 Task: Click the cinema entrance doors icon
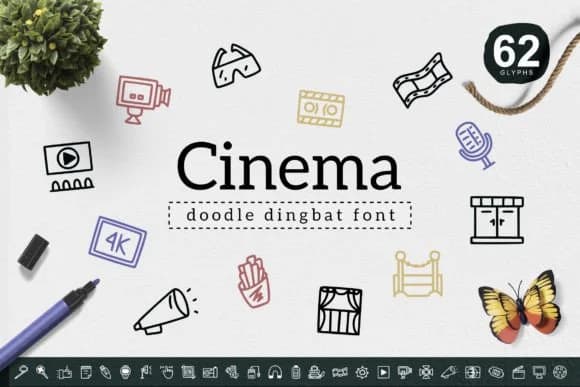(x=497, y=220)
